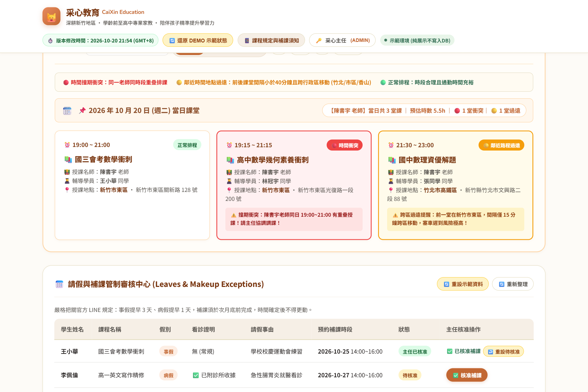Click the 1 堂過遠 counter
The height and width of the screenshot is (392, 588).
[x=506, y=111]
